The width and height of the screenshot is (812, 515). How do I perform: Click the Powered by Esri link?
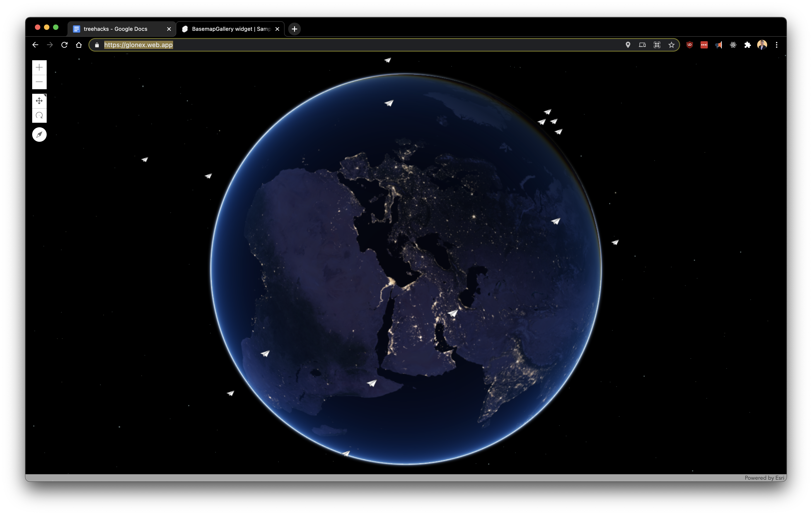tap(764, 478)
